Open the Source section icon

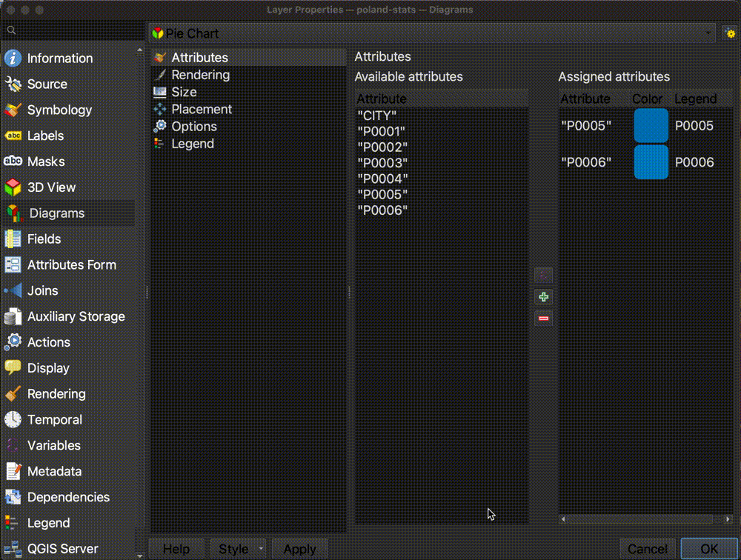pyautogui.click(x=13, y=84)
